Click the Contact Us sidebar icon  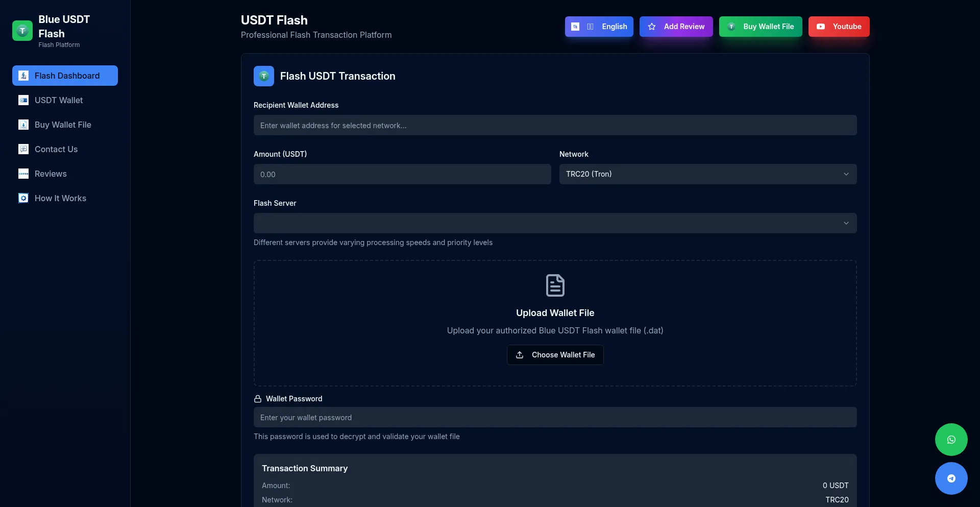[x=23, y=149]
